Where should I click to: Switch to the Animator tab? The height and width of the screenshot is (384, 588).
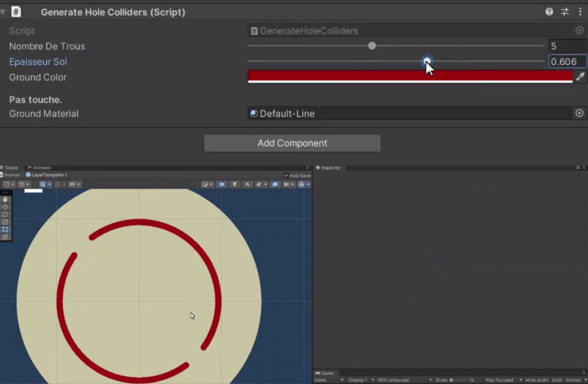pos(39,167)
